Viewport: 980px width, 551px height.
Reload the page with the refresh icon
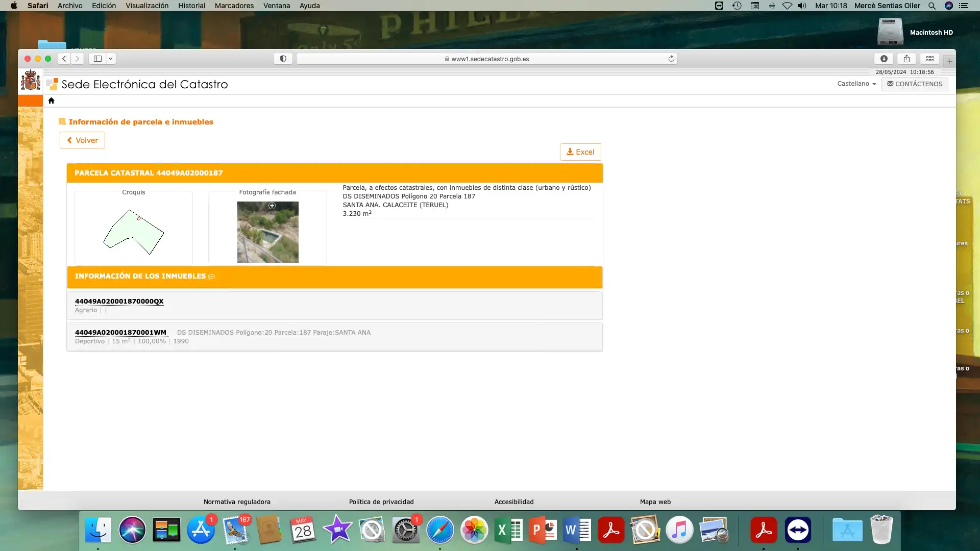point(671,59)
